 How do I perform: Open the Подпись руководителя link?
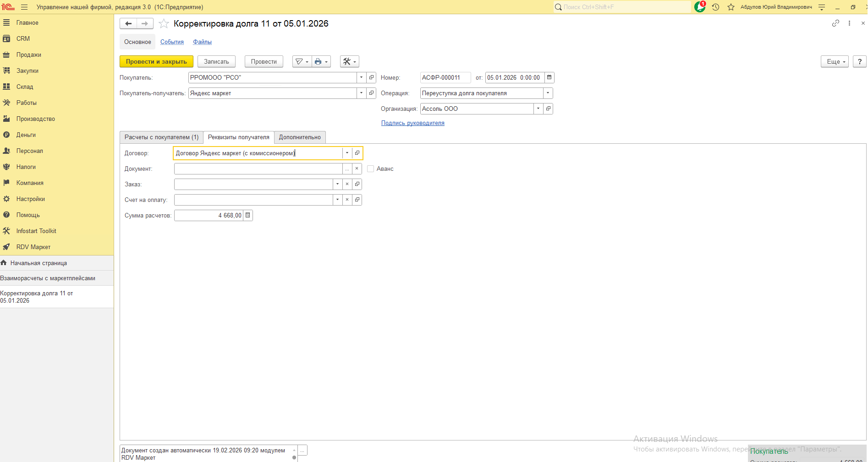click(412, 123)
